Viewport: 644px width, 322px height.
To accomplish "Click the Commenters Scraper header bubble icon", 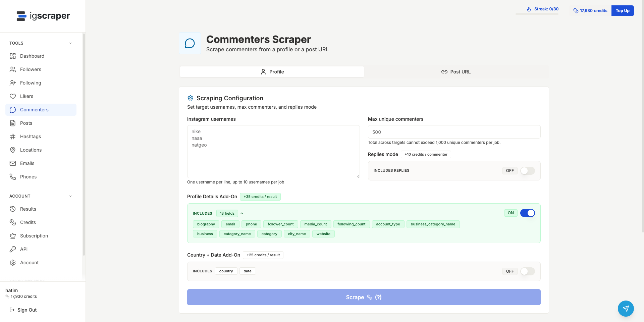I will coord(190,43).
